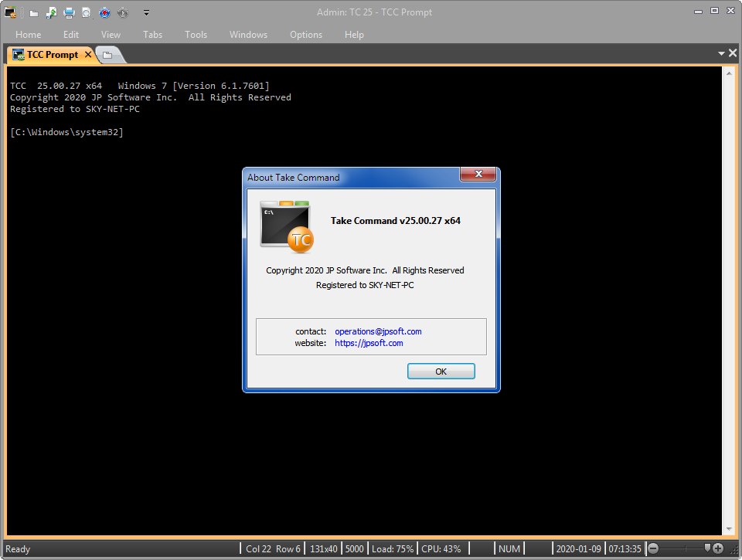This screenshot has height=560, width=742.
Task: Click the Take Command application icon
Action: 10,13
